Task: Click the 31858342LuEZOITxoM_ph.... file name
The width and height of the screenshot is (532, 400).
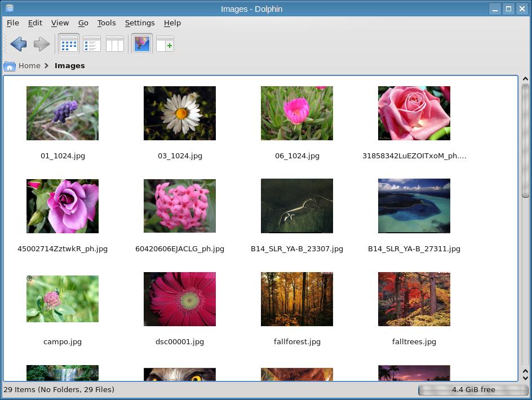Action: 414,155
